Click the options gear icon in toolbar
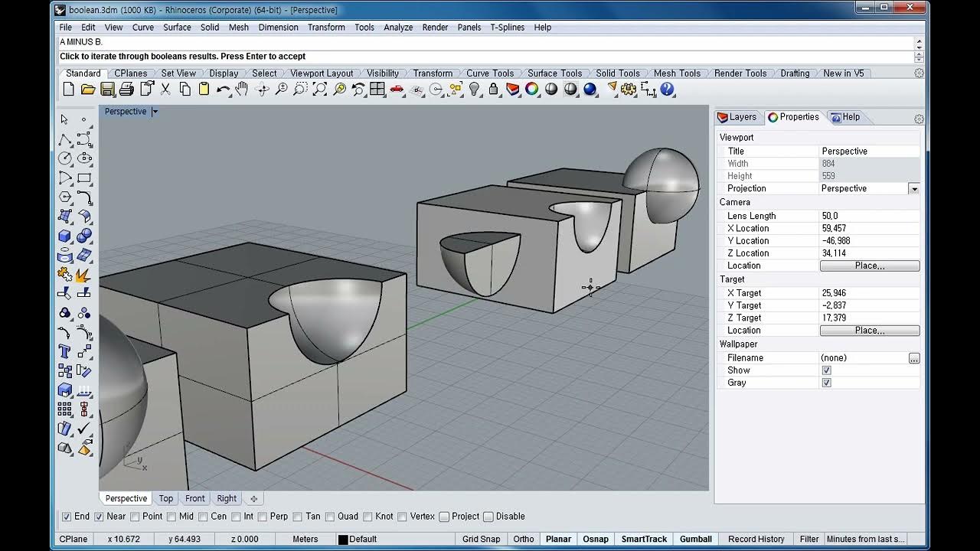The height and width of the screenshot is (551, 980). (629, 90)
